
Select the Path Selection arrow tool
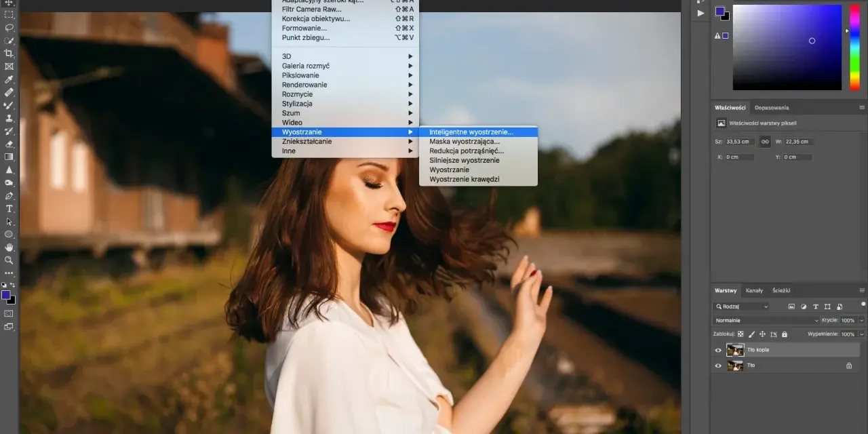point(9,221)
